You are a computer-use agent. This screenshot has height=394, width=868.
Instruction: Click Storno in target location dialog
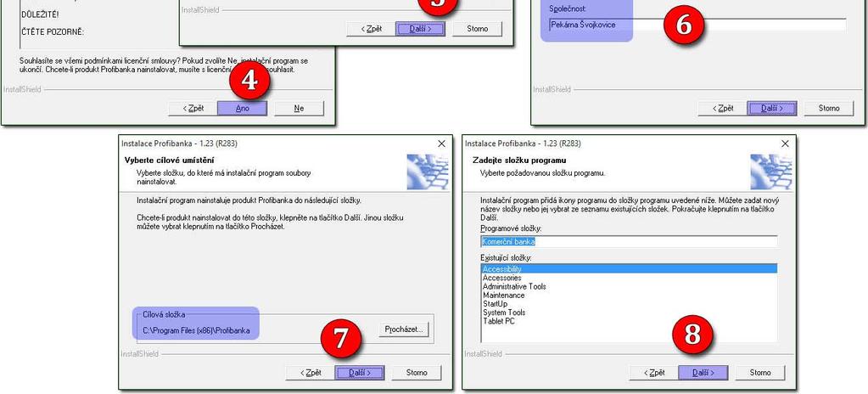[417, 373]
